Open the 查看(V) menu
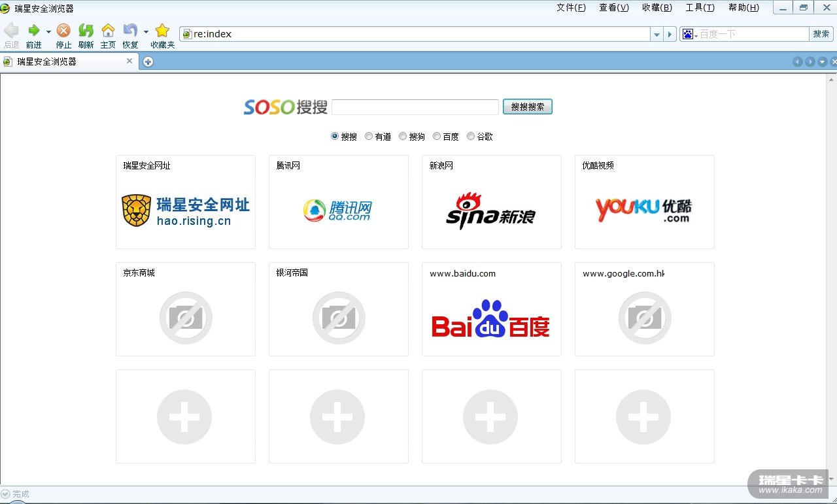837x504 pixels. click(x=614, y=8)
